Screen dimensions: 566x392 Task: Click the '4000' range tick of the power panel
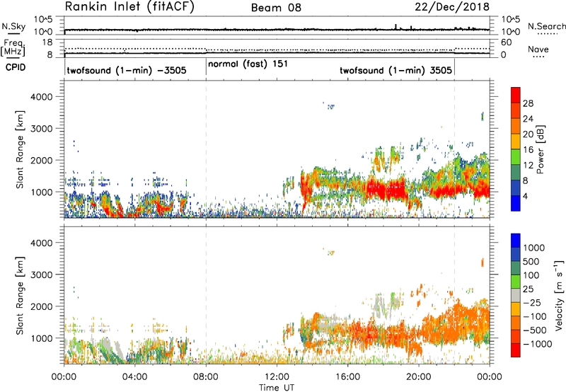(41, 97)
